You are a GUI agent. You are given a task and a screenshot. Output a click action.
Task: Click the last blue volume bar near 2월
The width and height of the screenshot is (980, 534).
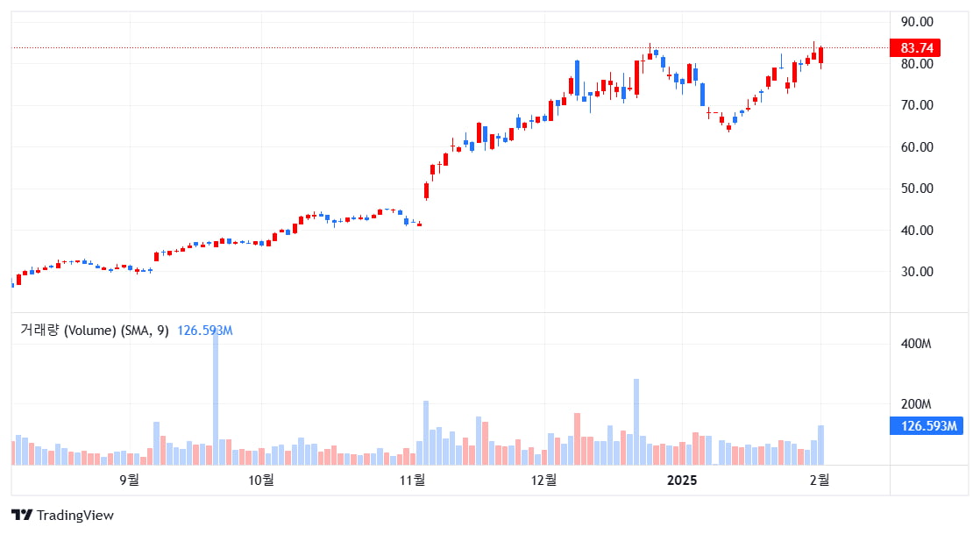(820, 445)
